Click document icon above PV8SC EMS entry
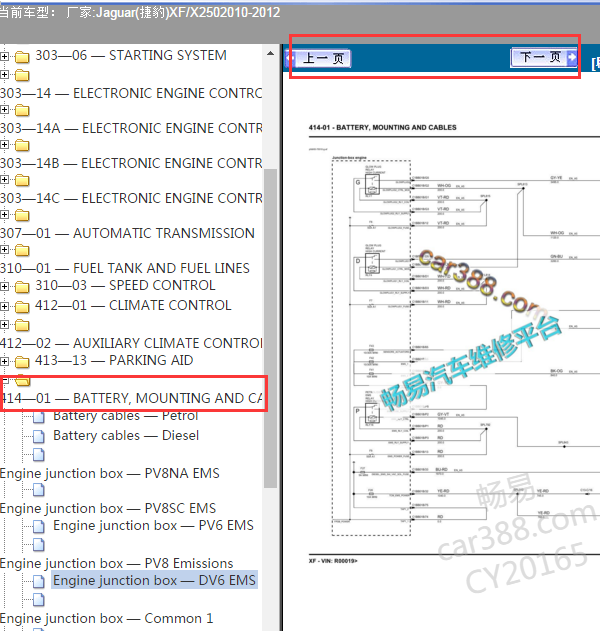The image size is (600, 631). tap(39, 490)
